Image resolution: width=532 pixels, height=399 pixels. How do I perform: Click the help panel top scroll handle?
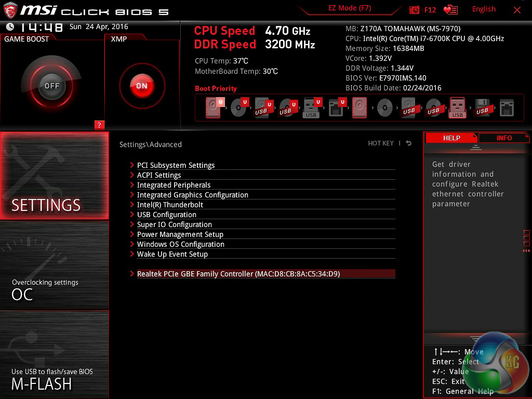click(476, 148)
